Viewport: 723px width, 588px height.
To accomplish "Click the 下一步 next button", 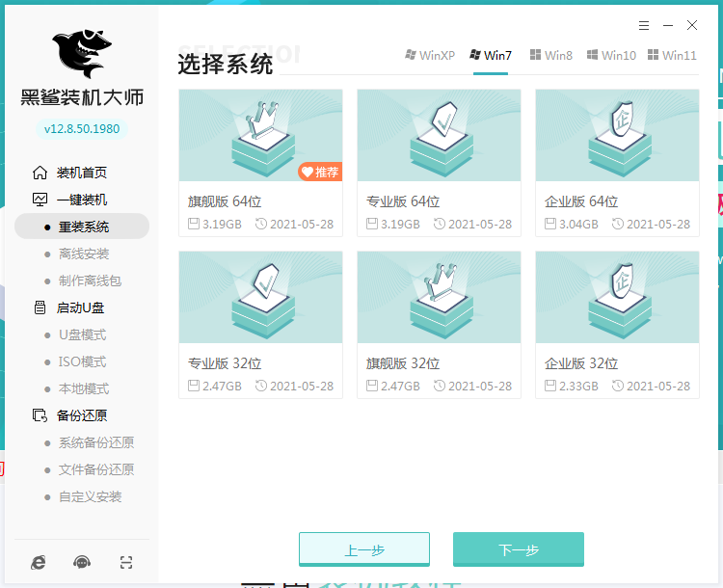I will pos(519,549).
